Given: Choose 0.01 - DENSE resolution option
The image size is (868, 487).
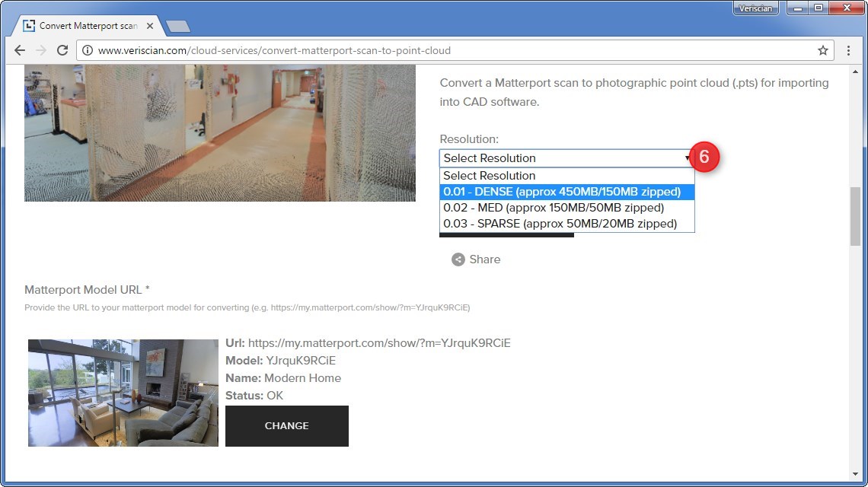Looking at the screenshot, I should [566, 192].
